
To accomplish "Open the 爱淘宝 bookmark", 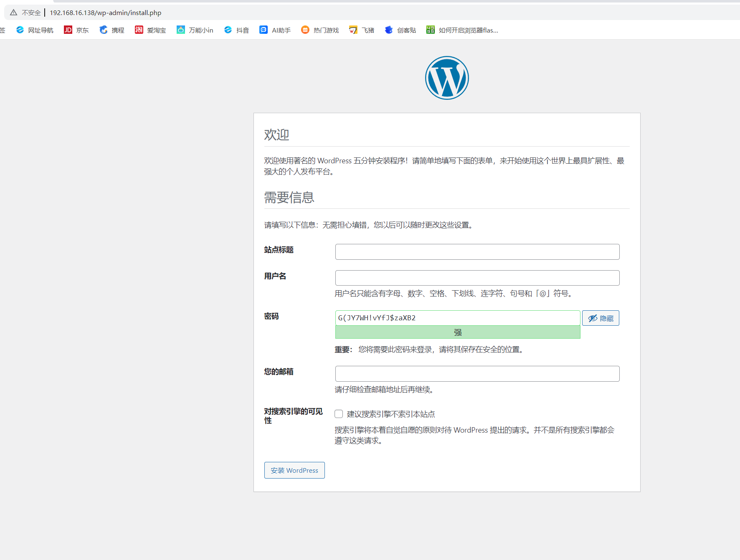I will (150, 30).
